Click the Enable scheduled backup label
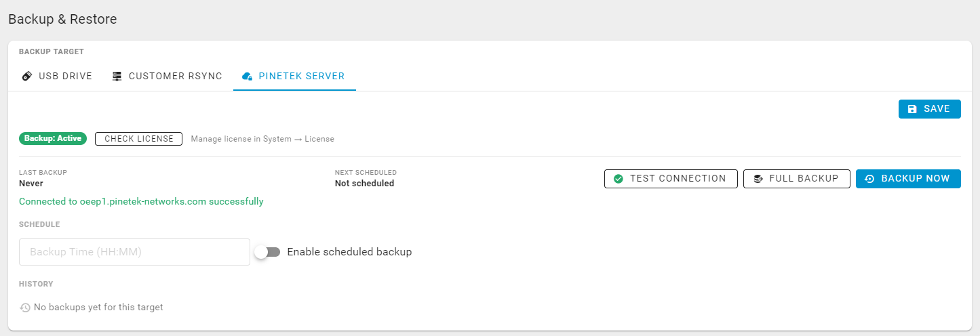 349,252
